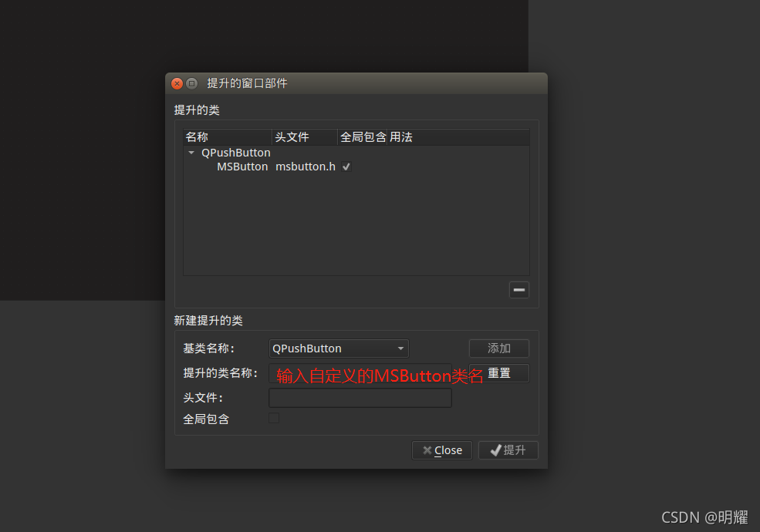Collapse the QPushButton tree node

[191, 153]
